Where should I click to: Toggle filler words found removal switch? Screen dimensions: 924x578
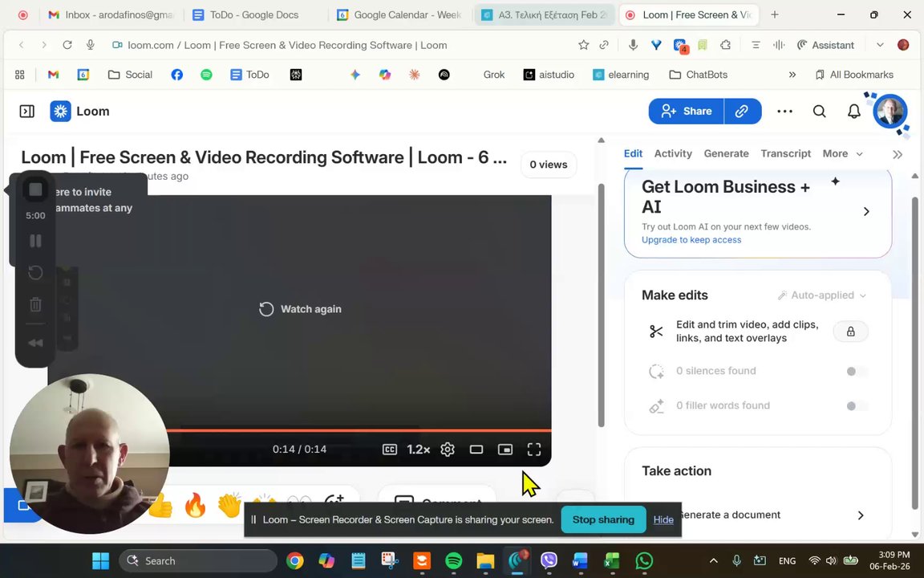(x=857, y=405)
